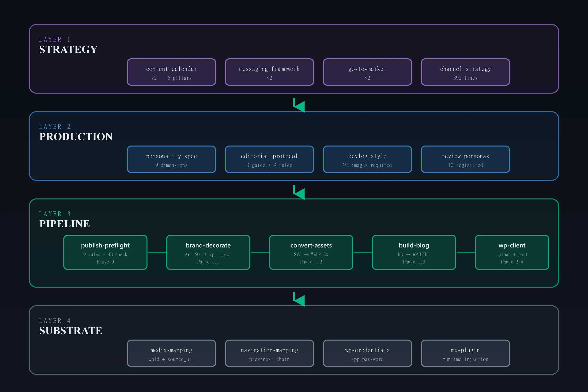This screenshot has height=392, width=588.
Task: Open the go-to-market card
Action: (367, 72)
